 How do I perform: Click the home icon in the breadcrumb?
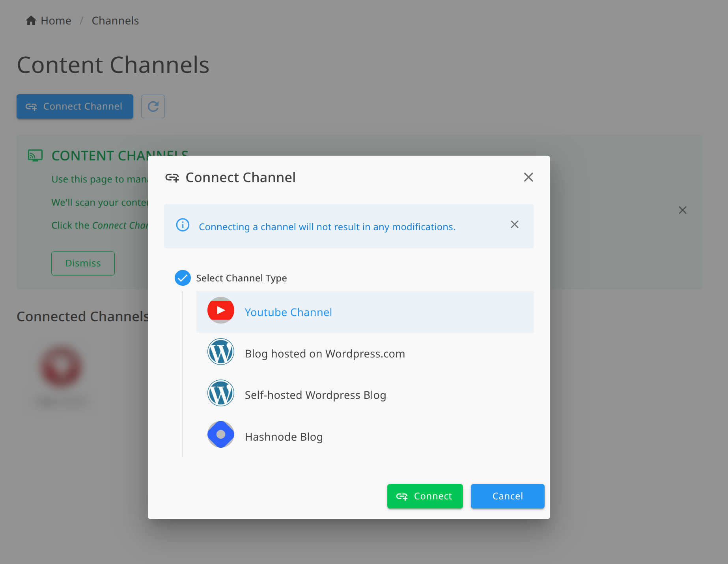coord(31,20)
